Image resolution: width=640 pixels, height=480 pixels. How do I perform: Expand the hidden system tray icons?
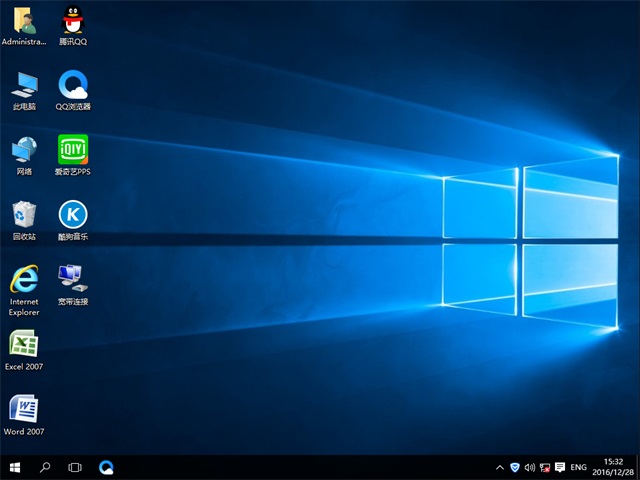click(x=500, y=467)
